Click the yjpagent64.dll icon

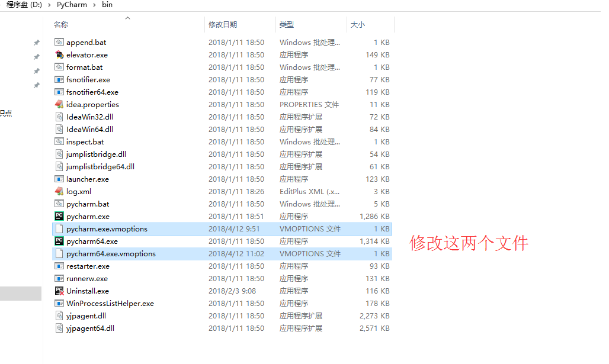(x=59, y=328)
